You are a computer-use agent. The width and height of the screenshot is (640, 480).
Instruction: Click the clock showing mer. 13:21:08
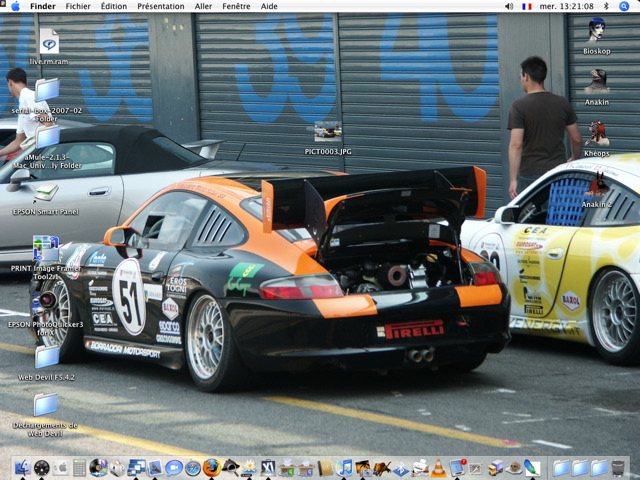click(567, 6)
